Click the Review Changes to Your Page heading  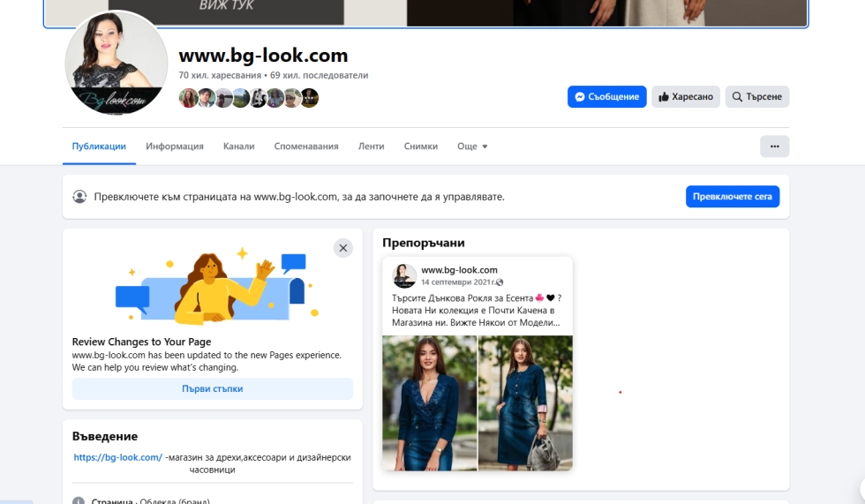point(142,342)
